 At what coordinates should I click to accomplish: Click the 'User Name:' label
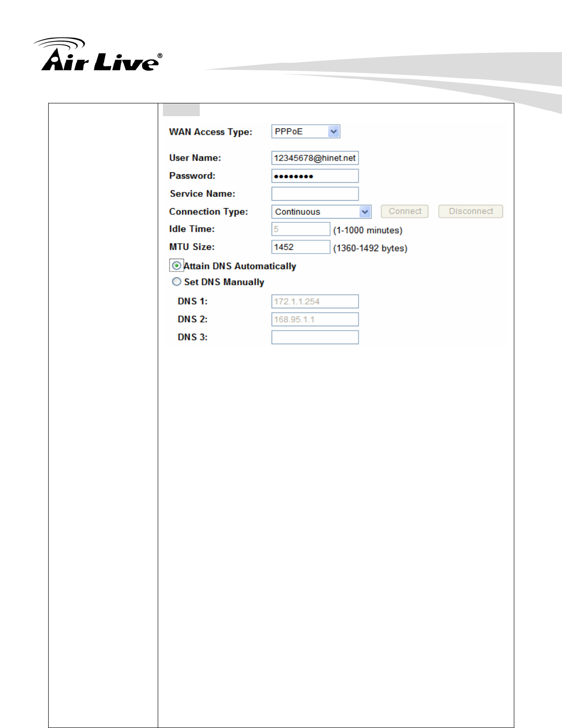click(195, 158)
